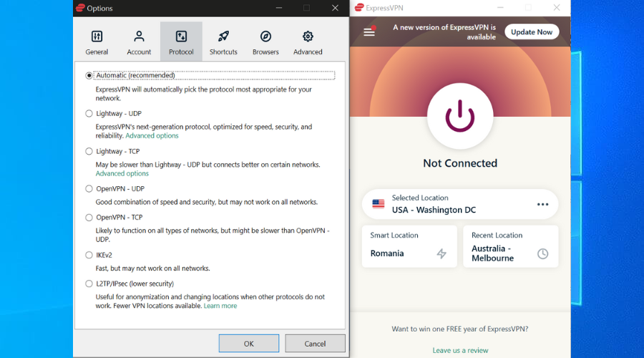Select the Protocol tab
Image resolution: width=644 pixels, height=358 pixels.
(x=181, y=42)
